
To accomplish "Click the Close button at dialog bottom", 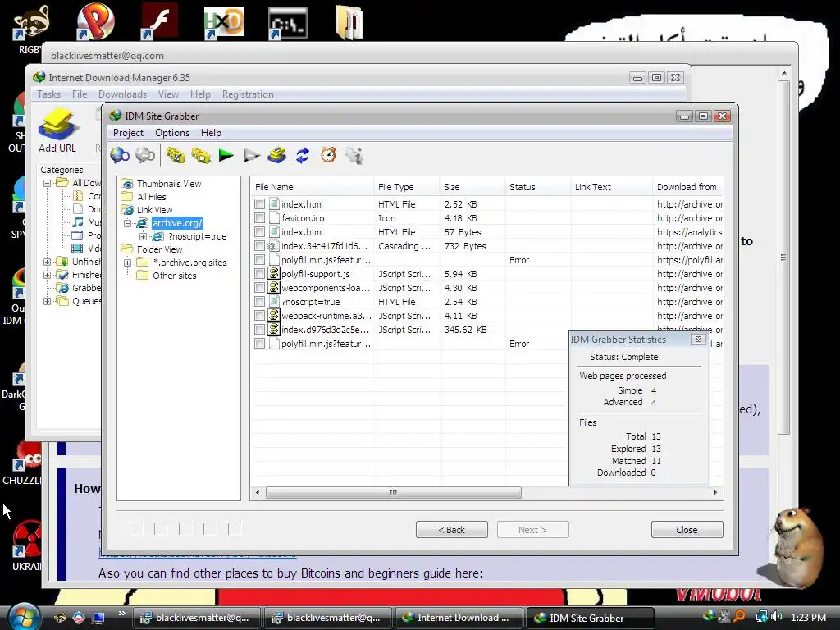I will pyautogui.click(x=687, y=530).
